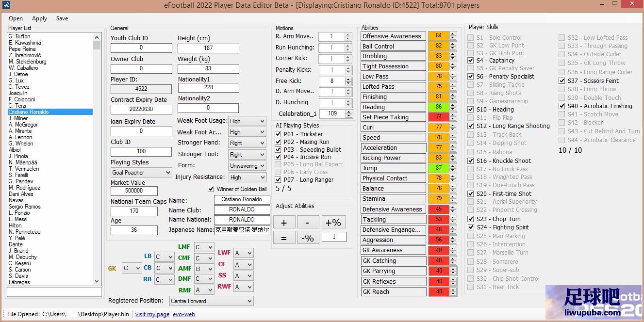Screen dimensions: 644x322
Task: Click the green Heading value box
Action: 439,107
